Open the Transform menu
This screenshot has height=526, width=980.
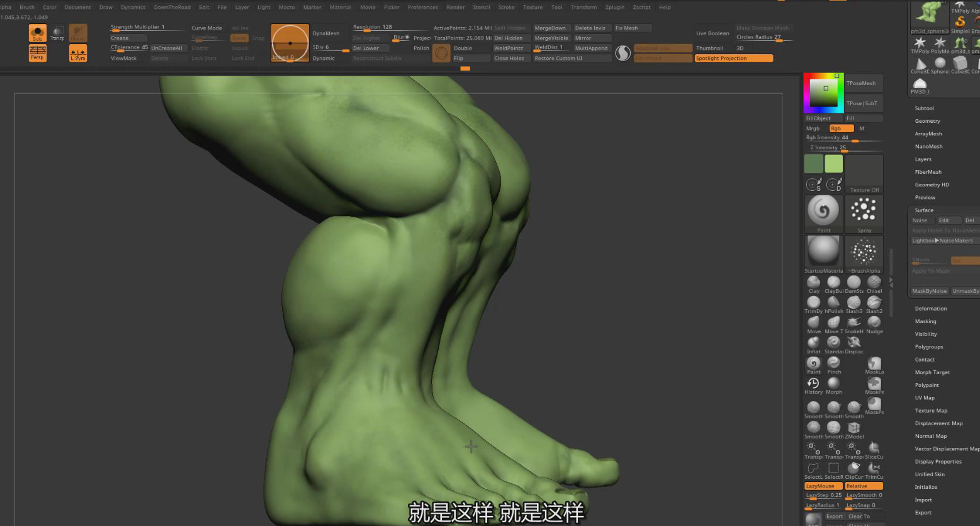point(583,8)
